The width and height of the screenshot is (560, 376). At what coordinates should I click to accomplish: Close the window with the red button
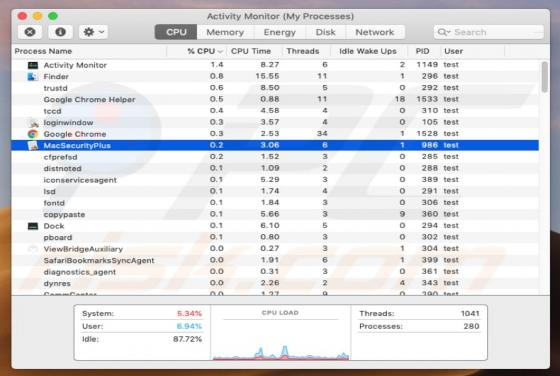pos(22,16)
